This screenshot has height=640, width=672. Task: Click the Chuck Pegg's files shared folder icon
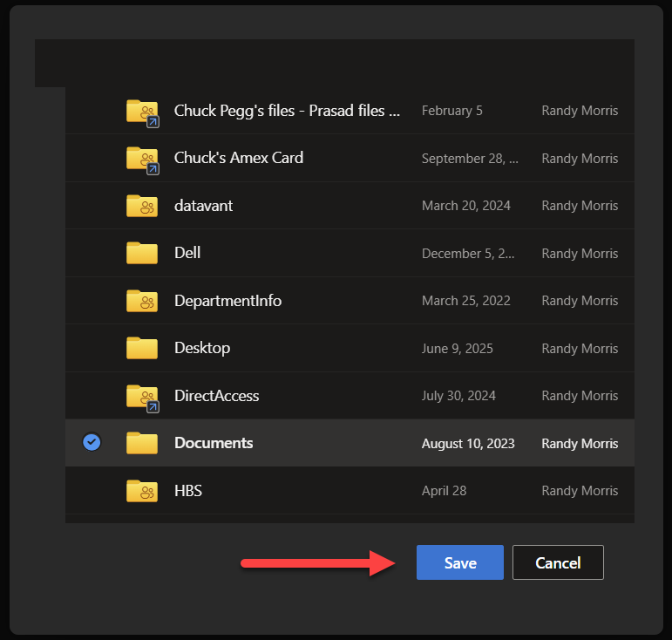click(x=142, y=112)
